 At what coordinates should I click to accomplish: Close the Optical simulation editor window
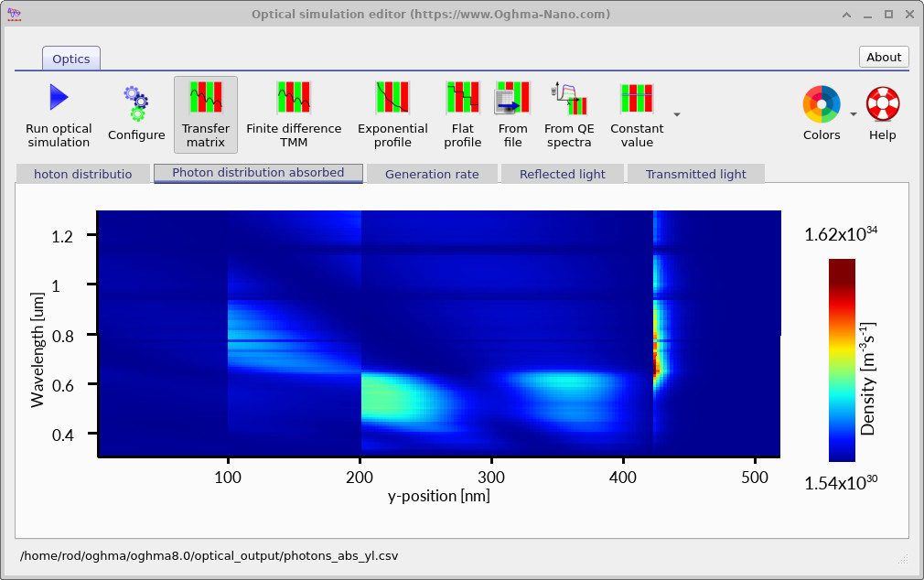coord(909,15)
